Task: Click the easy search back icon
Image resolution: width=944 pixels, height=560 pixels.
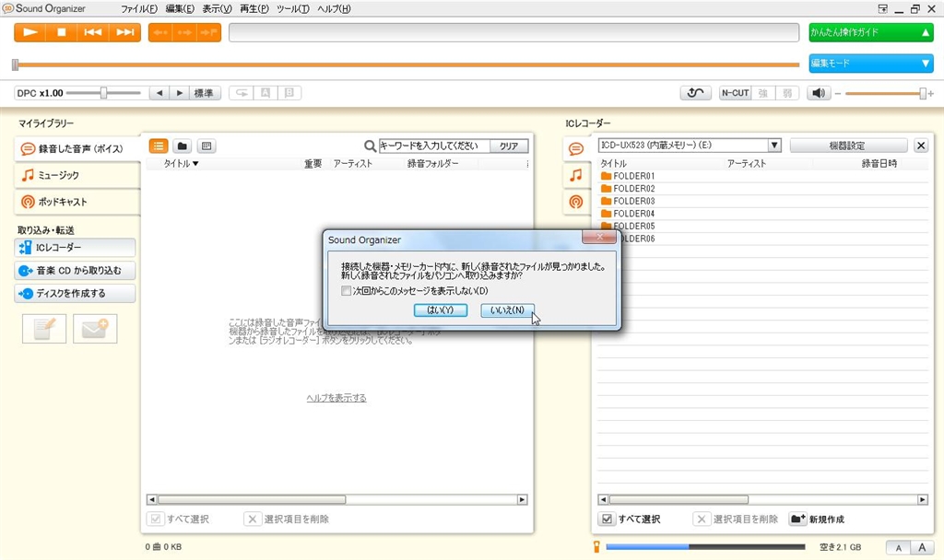Action: [695, 93]
